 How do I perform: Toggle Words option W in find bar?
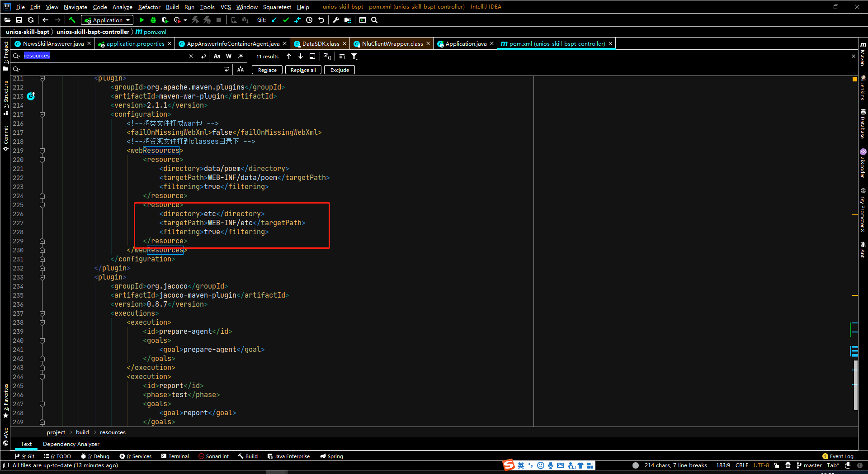click(229, 56)
